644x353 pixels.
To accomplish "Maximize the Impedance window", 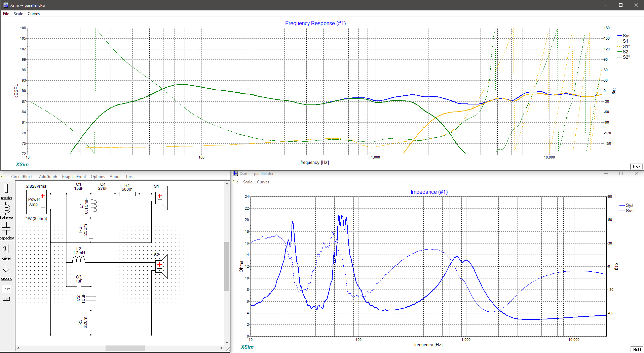I will pos(621,173).
